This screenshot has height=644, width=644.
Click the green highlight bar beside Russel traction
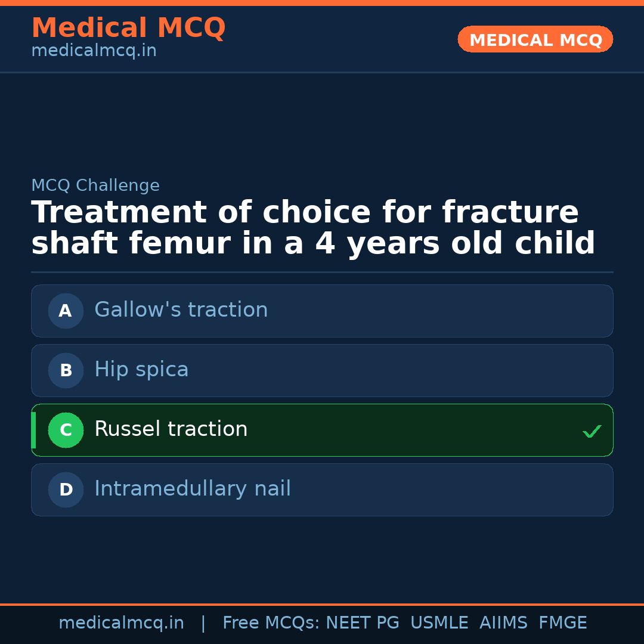pos(33,430)
